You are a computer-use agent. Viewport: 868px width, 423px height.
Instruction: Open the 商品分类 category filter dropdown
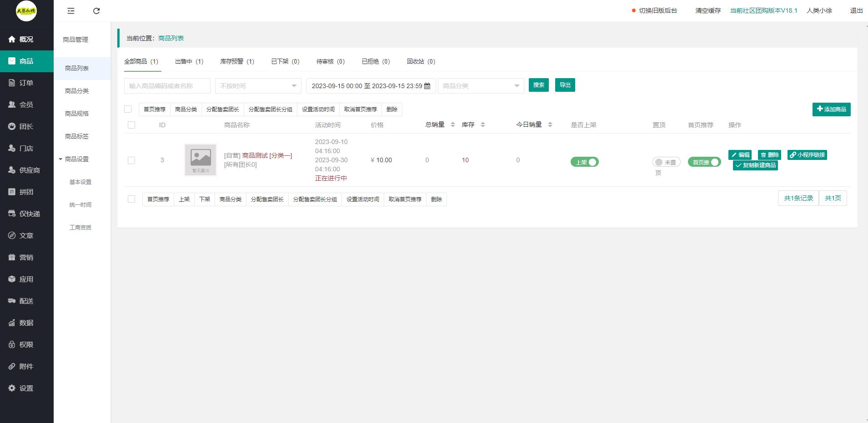tap(481, 86)
